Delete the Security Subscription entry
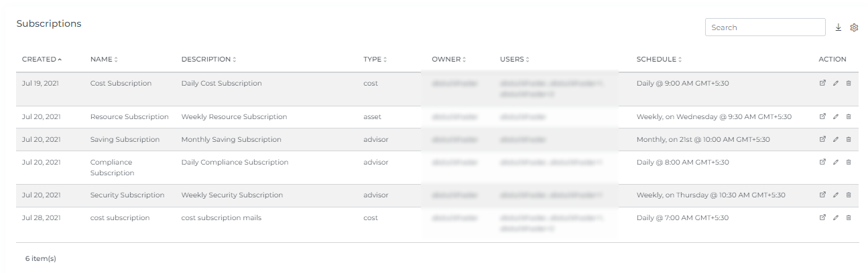868x273 pixels. pyautogui.click(x=849, y=195)
